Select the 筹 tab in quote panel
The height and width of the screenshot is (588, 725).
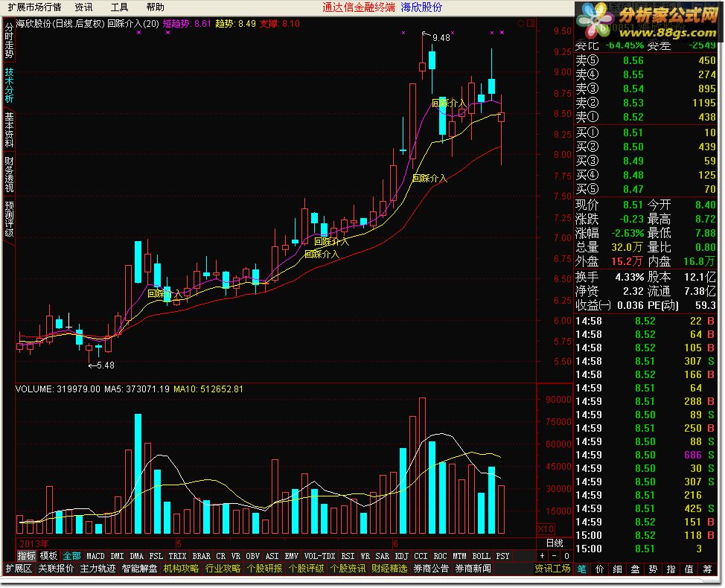[x=707, y=569]
